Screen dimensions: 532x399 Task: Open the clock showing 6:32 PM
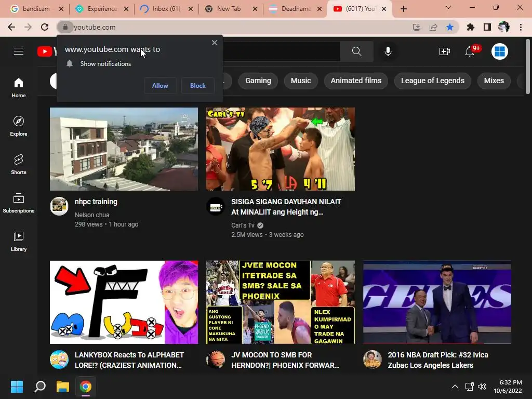508,387
